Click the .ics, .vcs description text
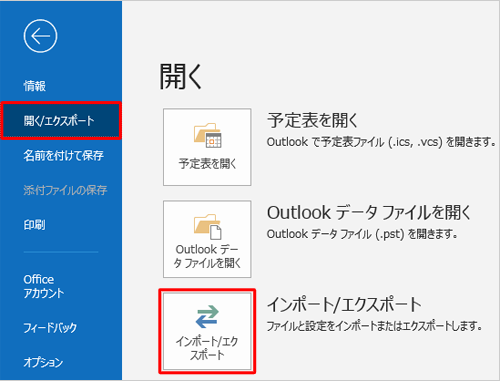 point(381,142)
